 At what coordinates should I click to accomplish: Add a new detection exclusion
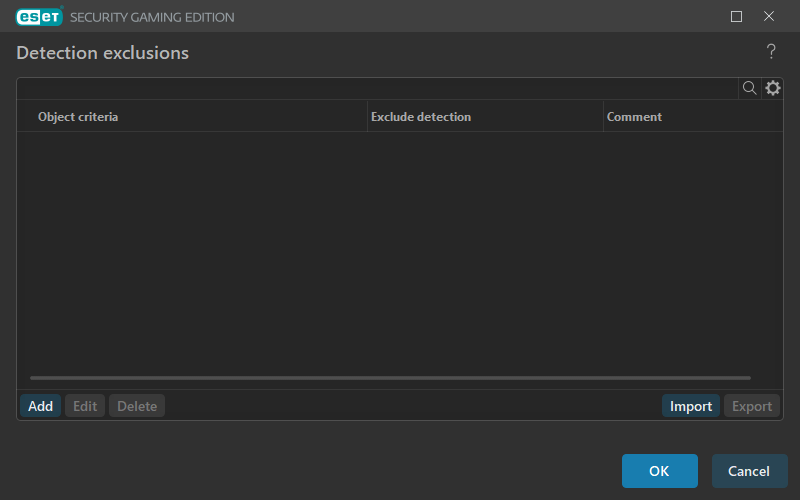[40, 406]
